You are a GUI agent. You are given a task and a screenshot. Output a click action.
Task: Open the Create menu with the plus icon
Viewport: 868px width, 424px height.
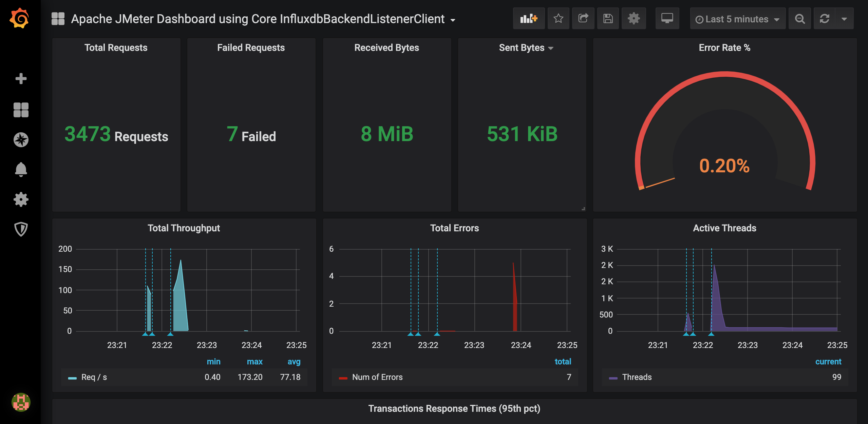(x=21, y=79)
